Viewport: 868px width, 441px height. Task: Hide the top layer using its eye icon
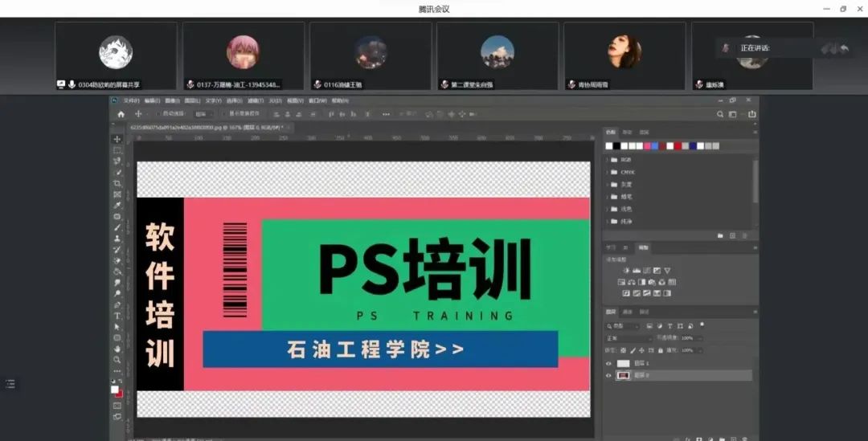[608, 363]
